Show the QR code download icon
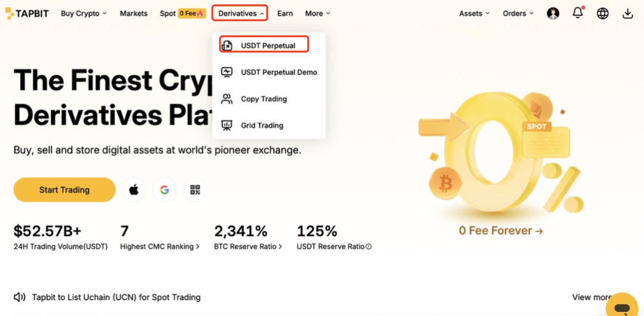The height and width of the screenshot is (316, 644). (x=195, y=190)
